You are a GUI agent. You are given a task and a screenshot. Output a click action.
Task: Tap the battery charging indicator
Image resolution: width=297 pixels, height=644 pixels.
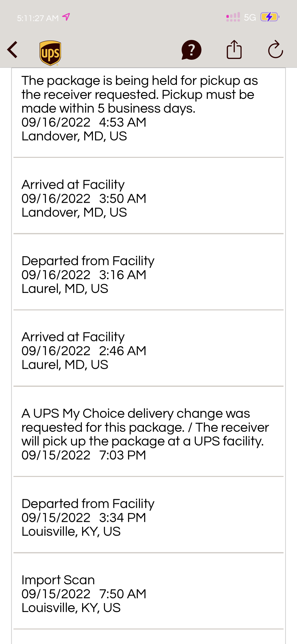tap(270, 17)
